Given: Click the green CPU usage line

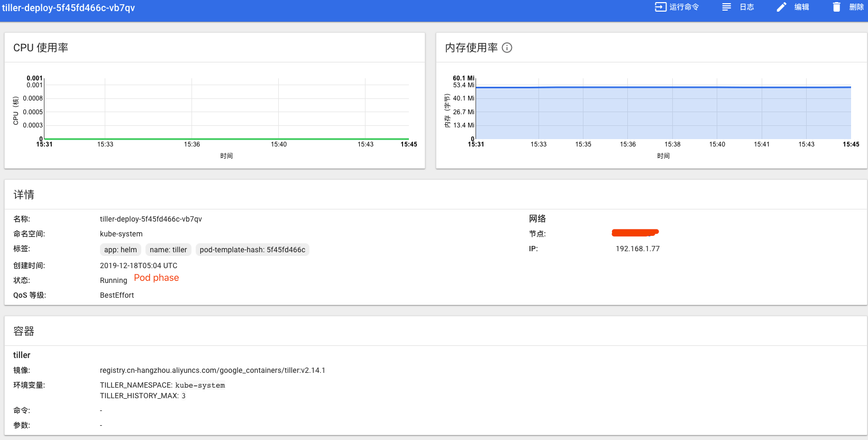Looking at the screenshot, I should 226,139.
